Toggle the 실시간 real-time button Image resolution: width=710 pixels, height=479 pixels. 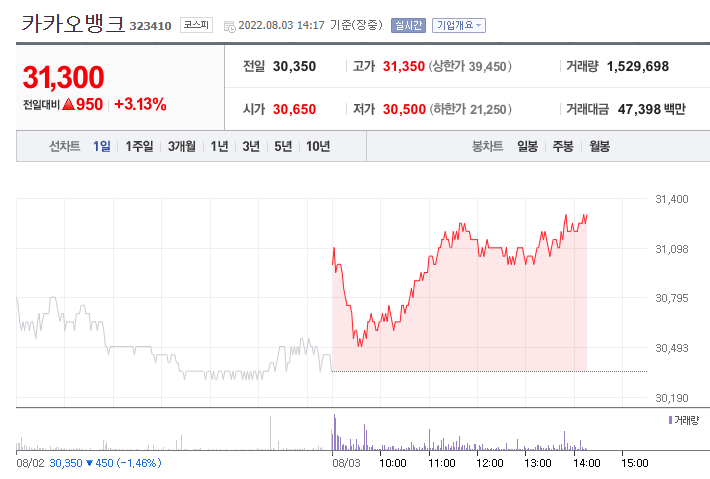(408, 25)
